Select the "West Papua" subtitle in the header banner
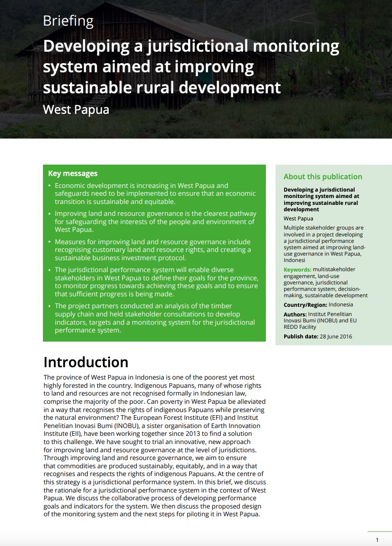 (76, 109)
